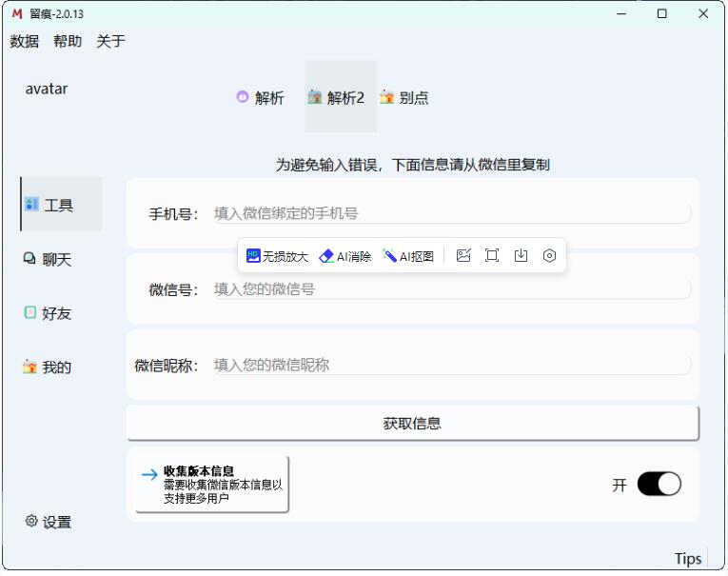Click the avatar placeholder

tap(47, 89)
